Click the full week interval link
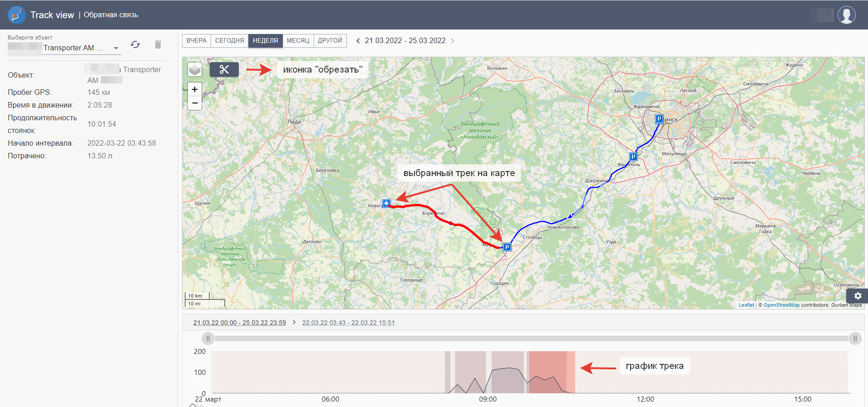 239,323
